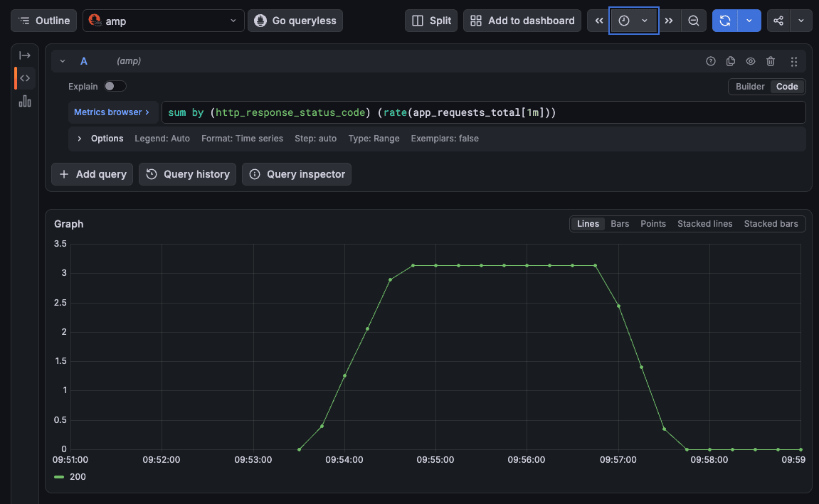
Task: Click the sidebar collapse arrow icon
Action: click(25, 55)
